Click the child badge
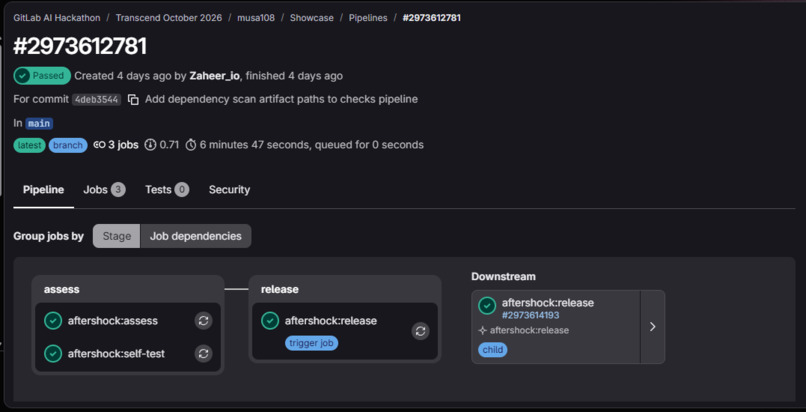The height and width of the screenshot is (412, 806). [x=493, y=350]
